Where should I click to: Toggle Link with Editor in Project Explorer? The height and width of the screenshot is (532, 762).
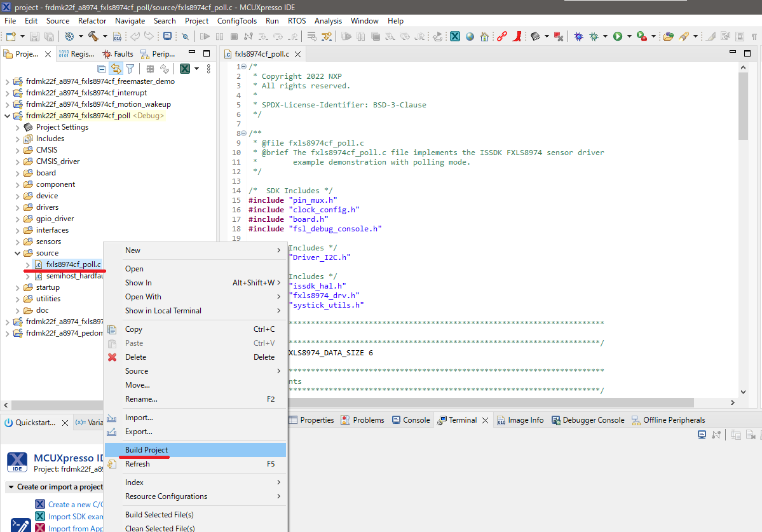click(116, 69)
